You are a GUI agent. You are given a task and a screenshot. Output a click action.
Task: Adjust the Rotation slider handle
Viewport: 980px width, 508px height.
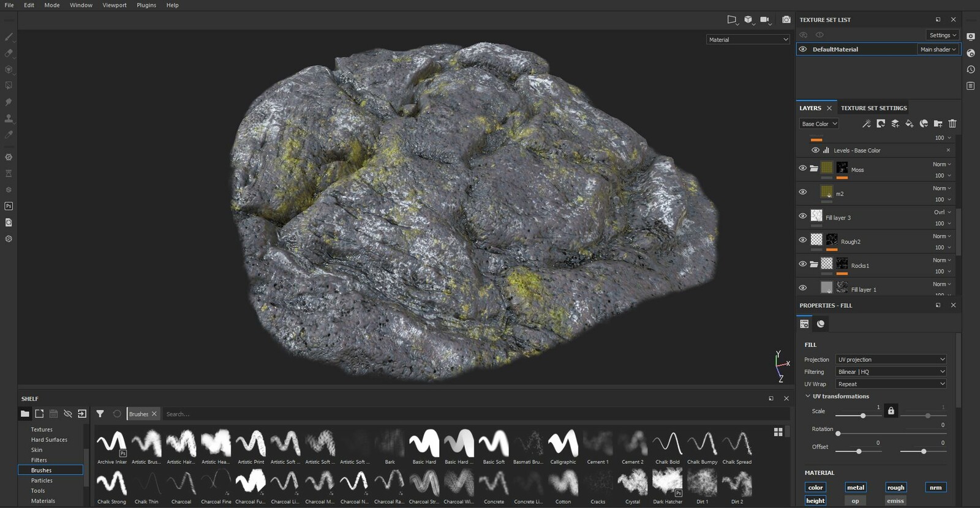[x=838, y=433]
